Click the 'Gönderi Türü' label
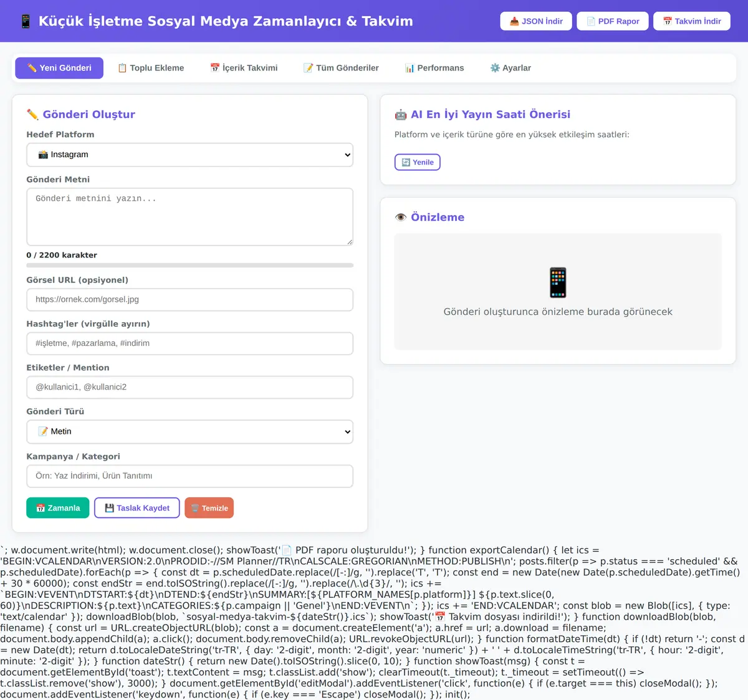Viewport: 748px width, 700px height. 55,411
